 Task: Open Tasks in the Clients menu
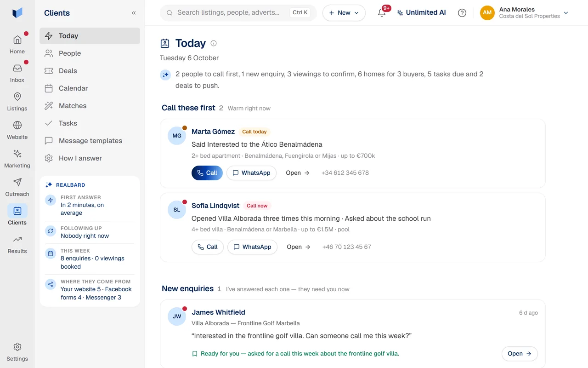(90, 123)
